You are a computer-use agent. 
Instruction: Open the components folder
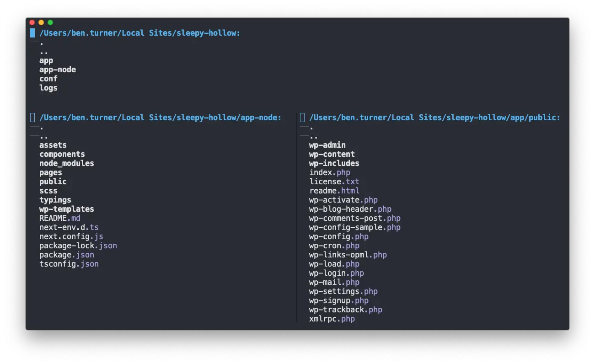[x=62, y=154]
